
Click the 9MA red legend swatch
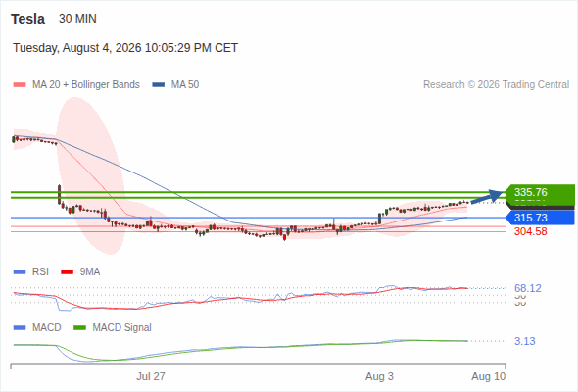coord(67,272)
